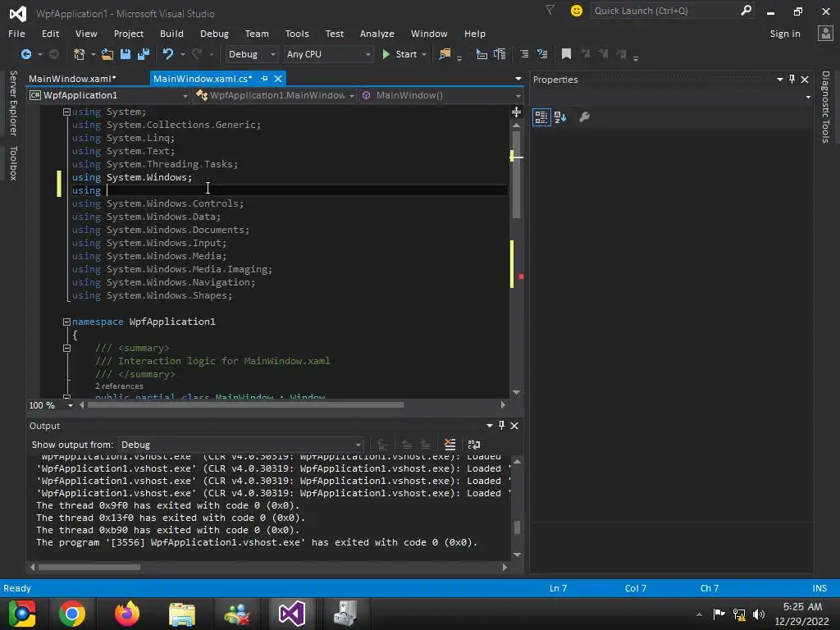Save the current file with the disk icon
The image size is (840, 630).
126,54
